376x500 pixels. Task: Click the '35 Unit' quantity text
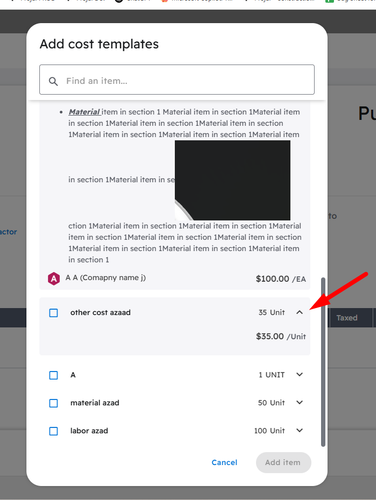click(x=272, y=312)
